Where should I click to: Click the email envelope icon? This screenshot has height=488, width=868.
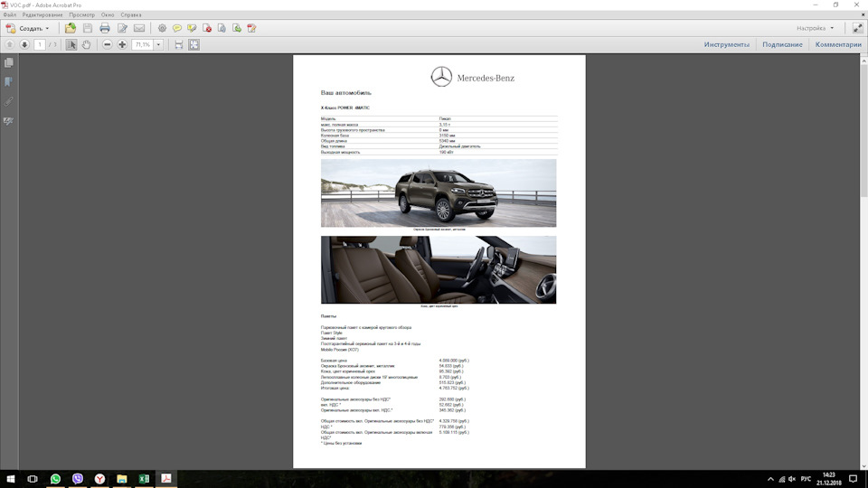(x=139, y=28)
